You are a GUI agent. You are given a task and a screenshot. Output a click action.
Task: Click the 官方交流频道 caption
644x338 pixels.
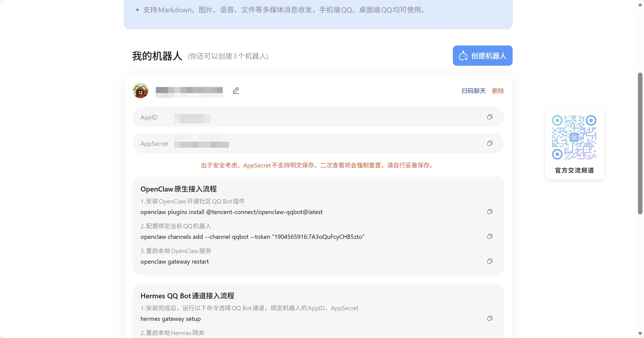click(x=574, y=170)
